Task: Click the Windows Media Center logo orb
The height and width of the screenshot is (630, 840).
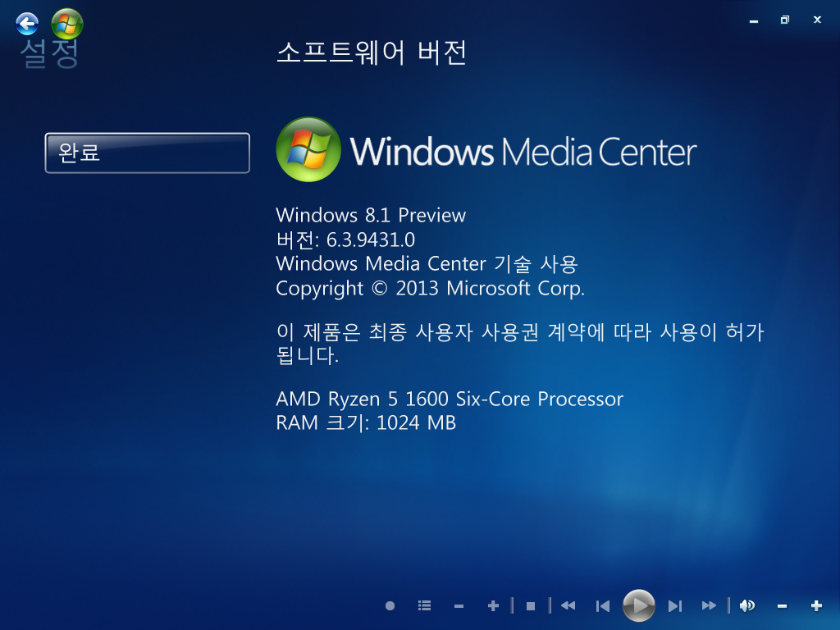Action: point(308,149)
